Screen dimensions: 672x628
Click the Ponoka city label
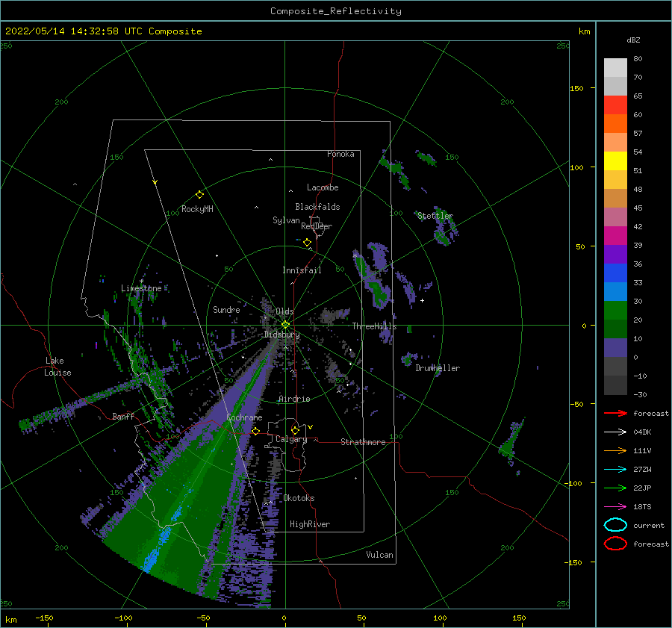340,154
